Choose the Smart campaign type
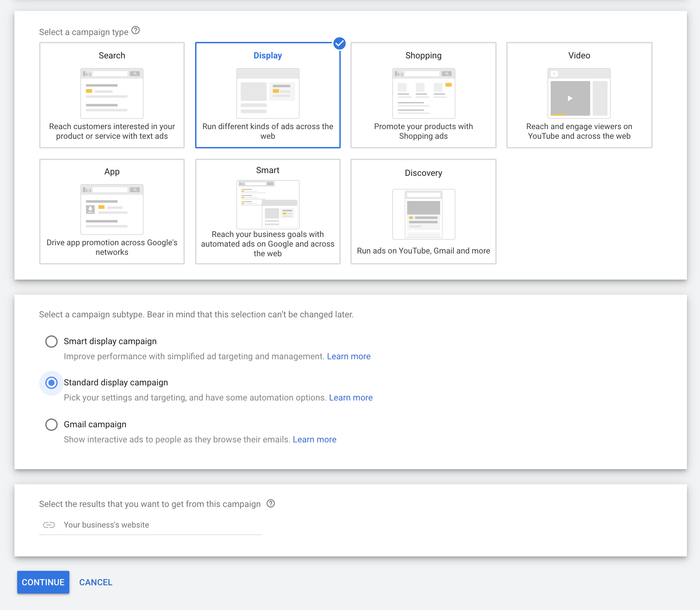The height and width of the screenshot is (610, 700). point(268,212)
